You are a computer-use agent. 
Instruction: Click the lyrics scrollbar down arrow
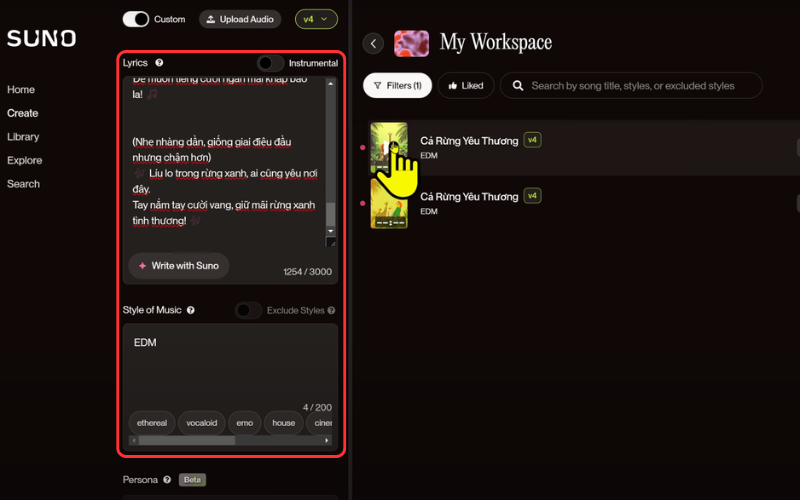click(x=331, y=231)
